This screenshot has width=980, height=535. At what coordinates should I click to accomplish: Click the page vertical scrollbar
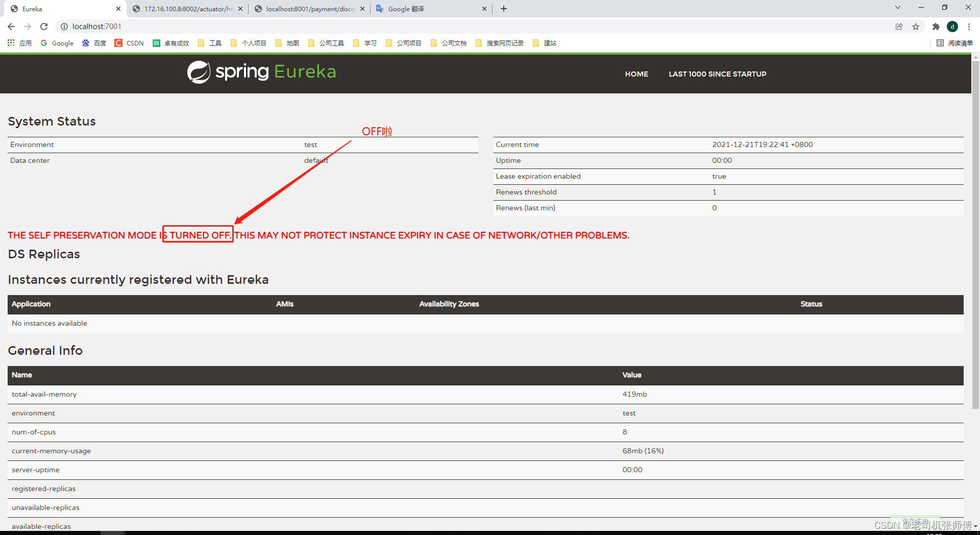coord(975,235)
